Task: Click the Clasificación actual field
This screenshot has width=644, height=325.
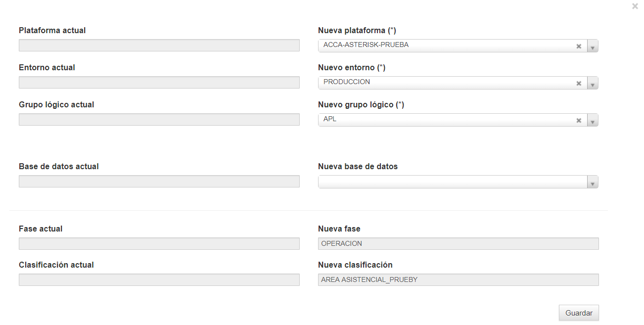Action: click(x=159, y=280)
